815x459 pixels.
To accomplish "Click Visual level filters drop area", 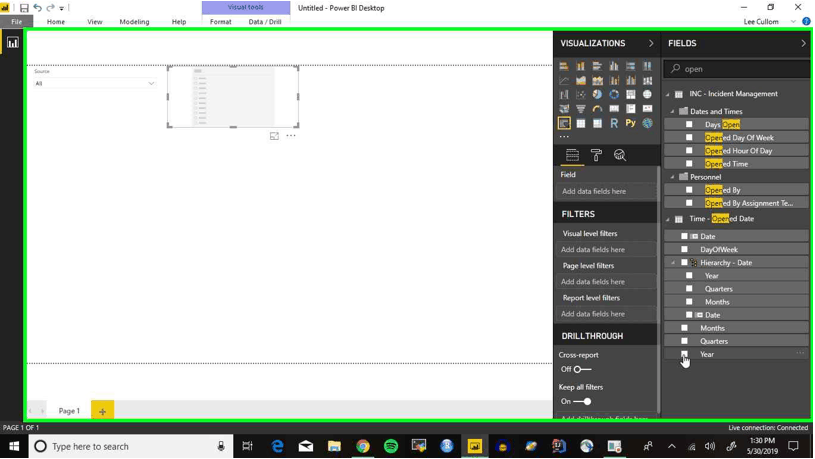I will pyautogui.click(x=606, y=250).
